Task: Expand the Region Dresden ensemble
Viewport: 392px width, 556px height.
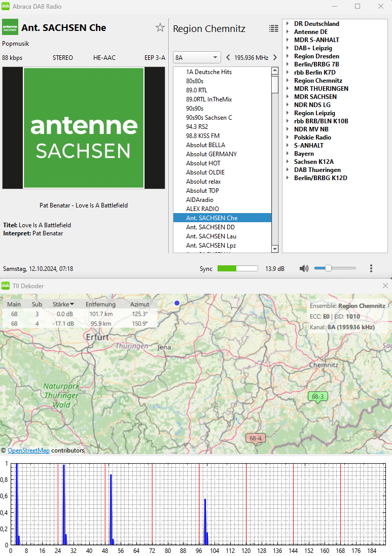Action: pyautogui.click(x=288, y=56)
